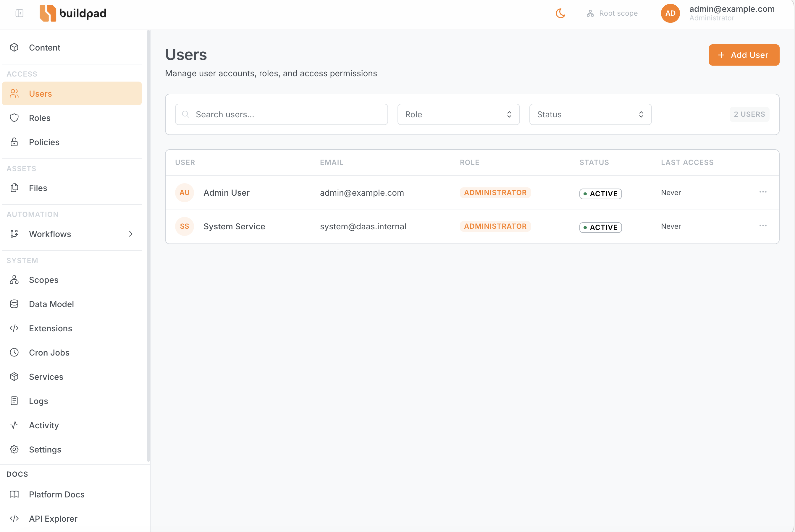
Task: Select Users in the sidebar
Action: (72, 94)
